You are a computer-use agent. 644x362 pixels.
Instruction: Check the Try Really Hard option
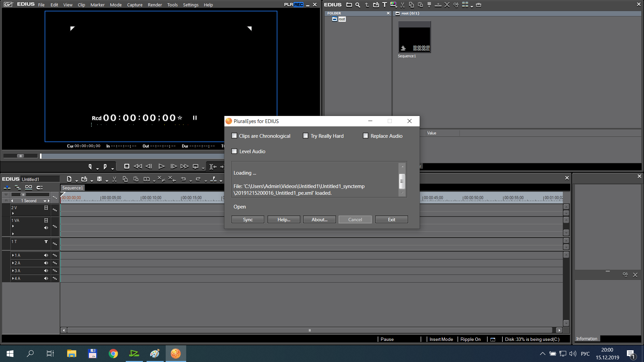tap(306, 136)
